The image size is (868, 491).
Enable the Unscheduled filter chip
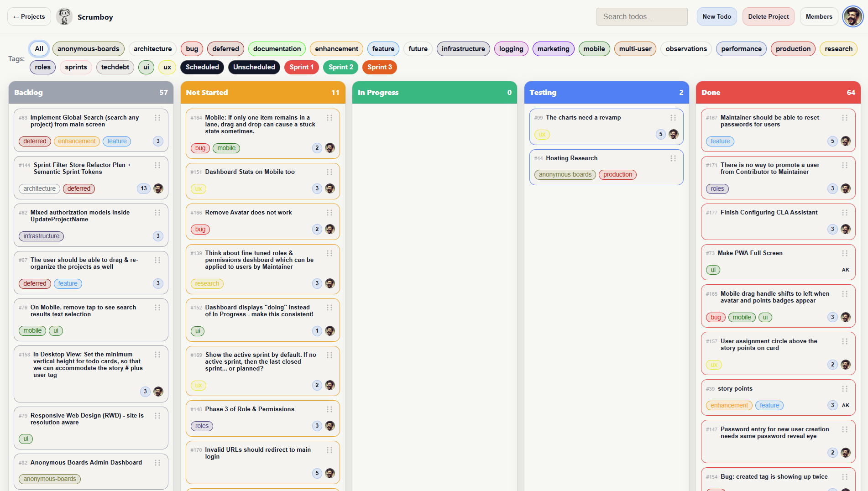tap(254, 67)
